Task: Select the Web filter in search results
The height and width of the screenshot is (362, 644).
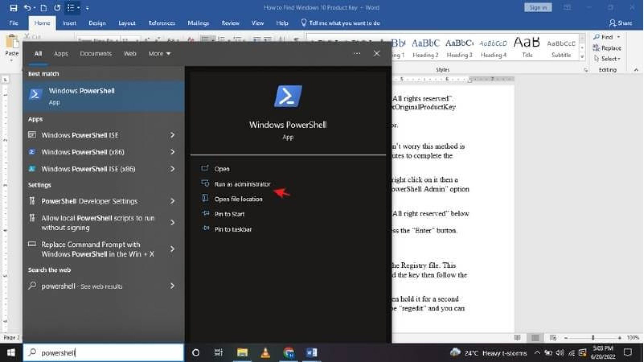Action: pyautogui.click(x=130, y=53)
